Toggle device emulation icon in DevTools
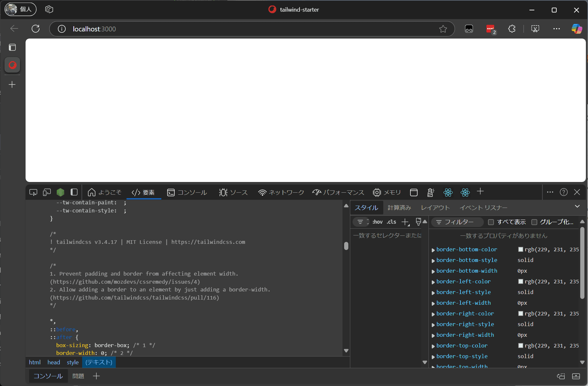The height and width of the screenshot is (386, 588). (47, 192)
